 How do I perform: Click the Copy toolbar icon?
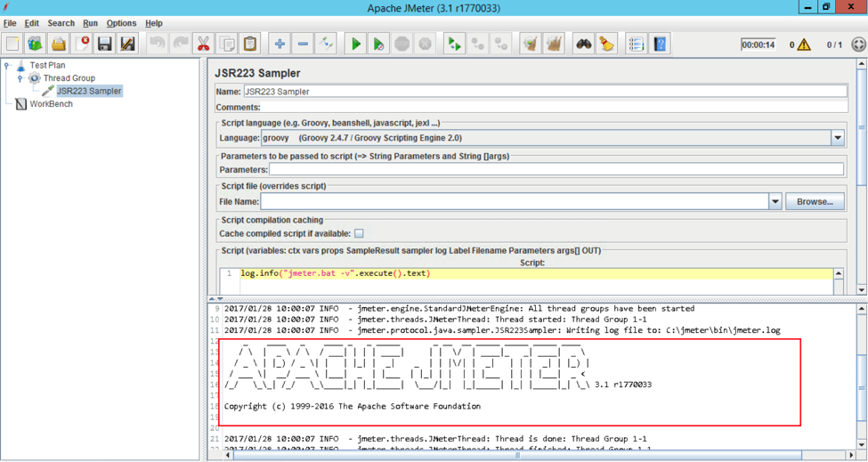tap(227, 44)
